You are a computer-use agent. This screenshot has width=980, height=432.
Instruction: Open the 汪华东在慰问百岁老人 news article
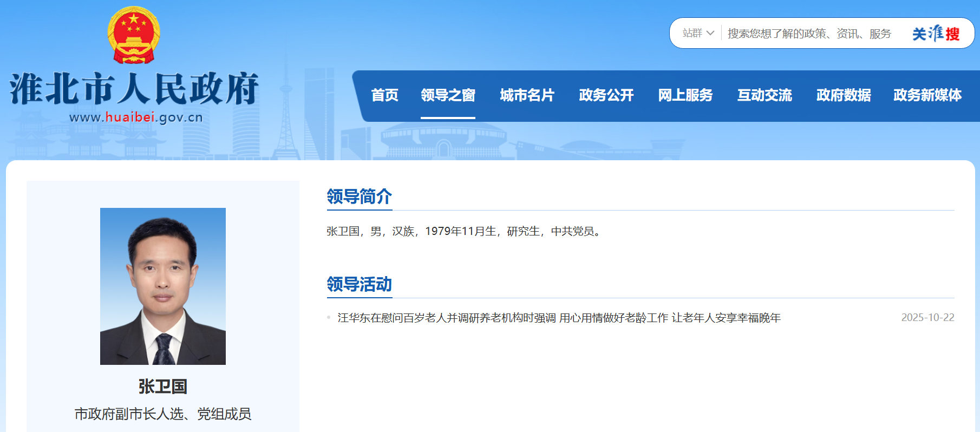[x=559, y=318]
